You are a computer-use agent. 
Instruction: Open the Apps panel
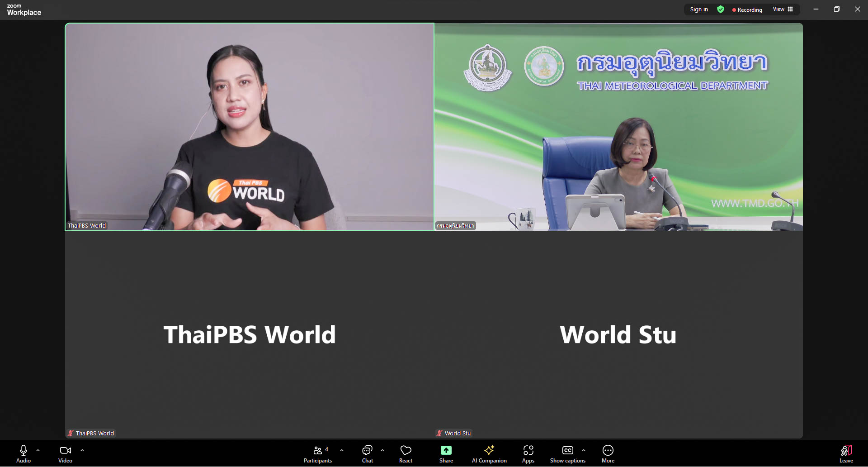[528, 454]
